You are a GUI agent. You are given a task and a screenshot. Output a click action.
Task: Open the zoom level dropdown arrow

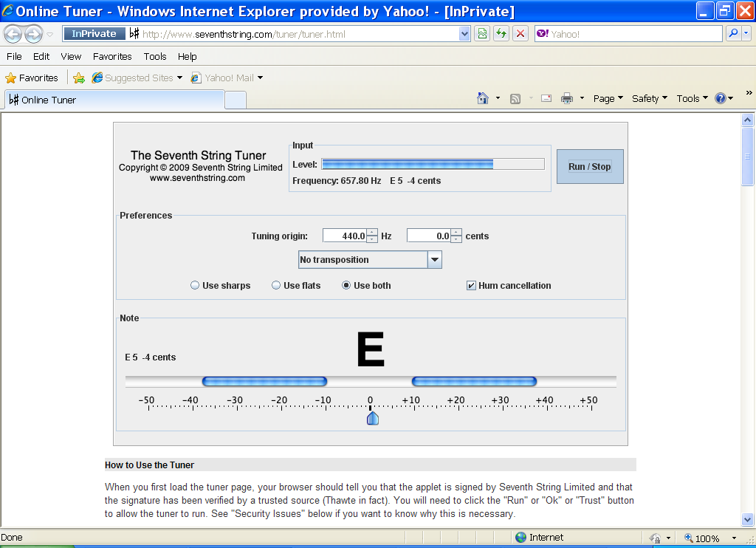tap(735, 538)
